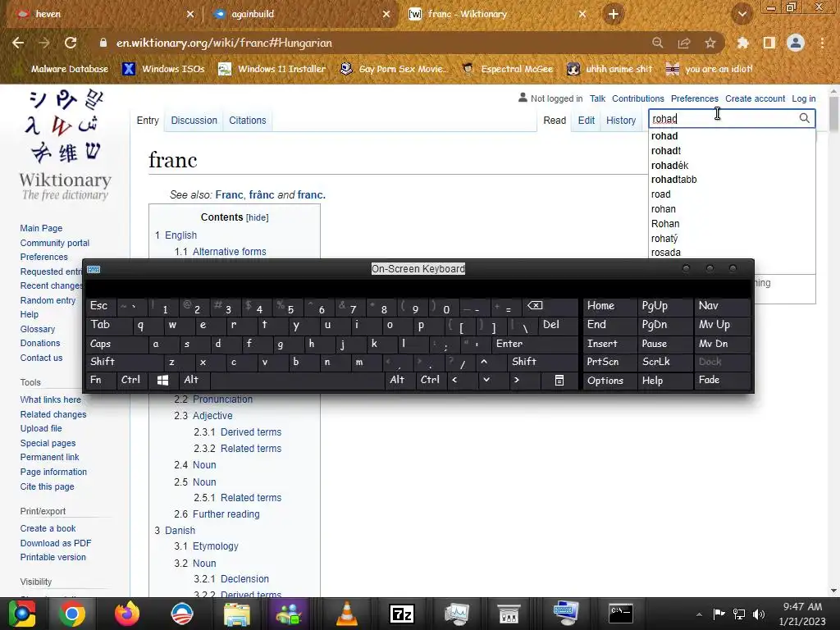The width and height of the screenshot is (840, 630).
Task: Click the Download as PDF link
Action: coord(56,543)
